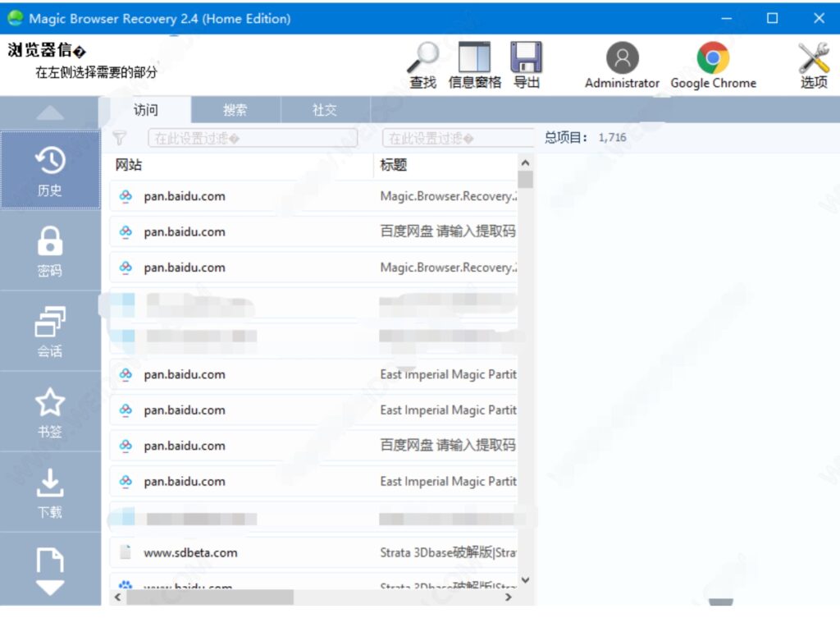The height and width of the screenshot is (618, 840).
Task: Choose the Google Chrome browser icon
Action: [x=713, y=59]
